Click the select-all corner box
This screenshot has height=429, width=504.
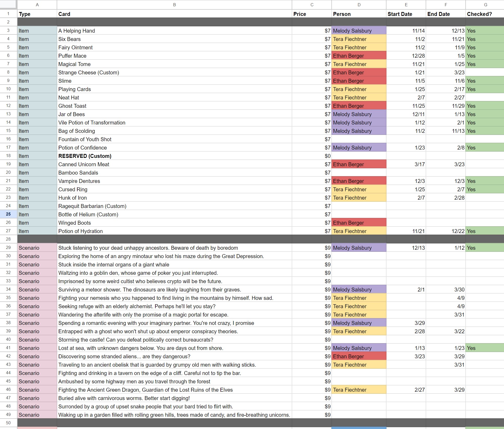point(8,5)
